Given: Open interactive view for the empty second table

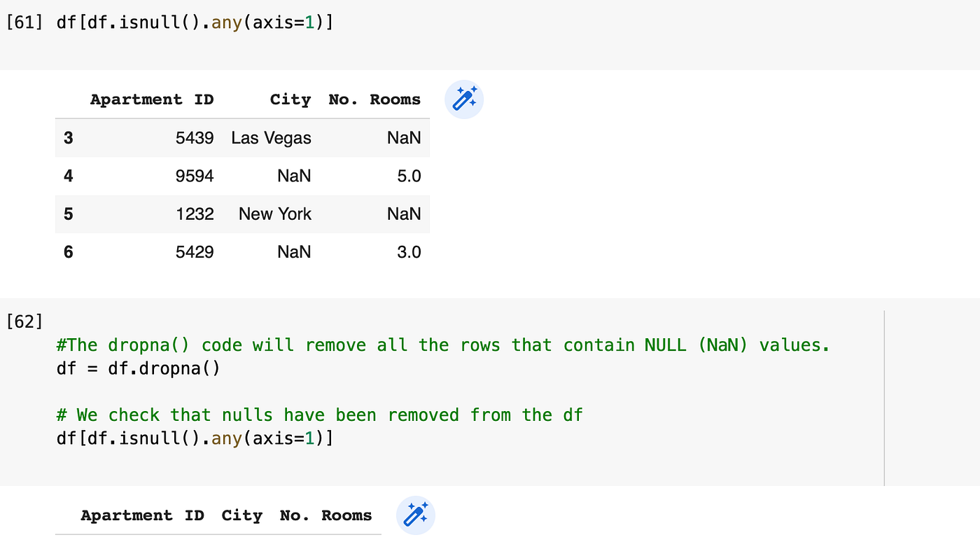Looking at the screenshot, I should coord(415,515).
